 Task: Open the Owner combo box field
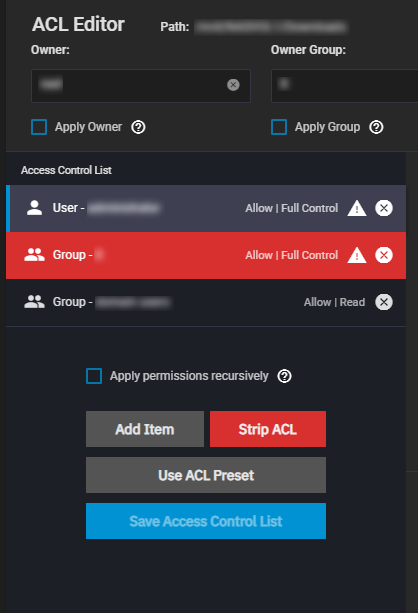tap(141, 86)
